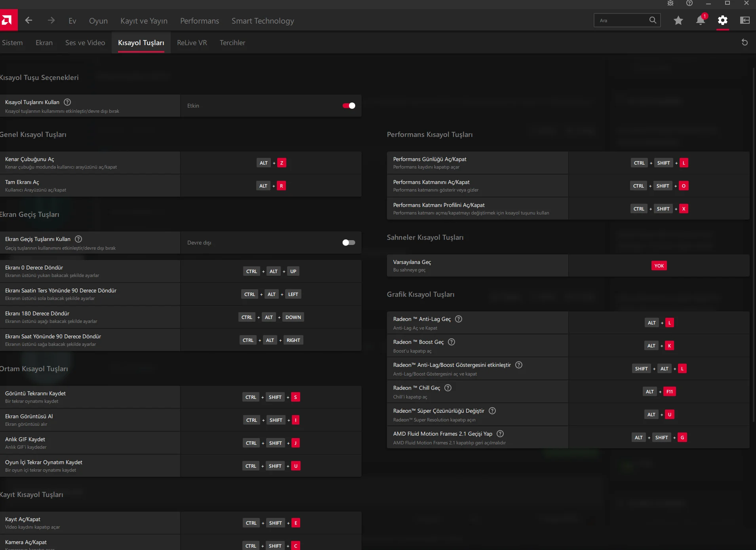Edit the Performans Günlüğü Aç/Kapat hotkey
The width and height of the screenshot is (756, 550).
click(x=659, y=163)
